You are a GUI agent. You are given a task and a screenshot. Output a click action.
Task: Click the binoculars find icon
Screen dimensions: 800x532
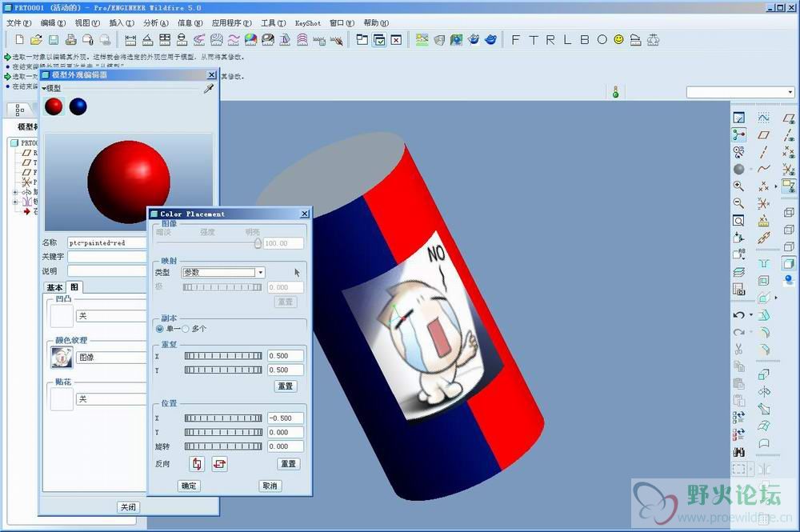[738, 452]
